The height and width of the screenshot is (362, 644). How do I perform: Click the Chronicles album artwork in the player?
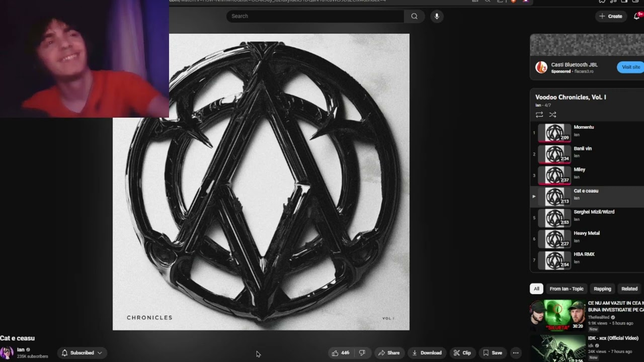[261, 182]
